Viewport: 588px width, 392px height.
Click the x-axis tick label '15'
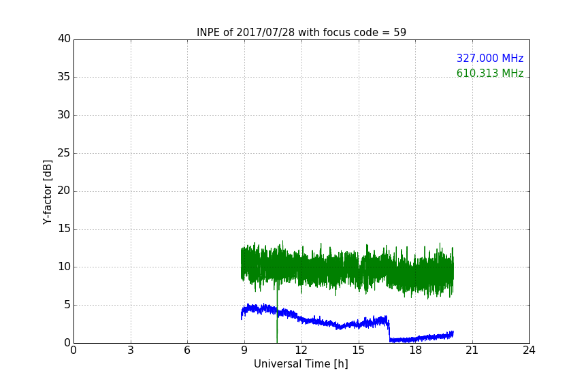pos(358,350)
